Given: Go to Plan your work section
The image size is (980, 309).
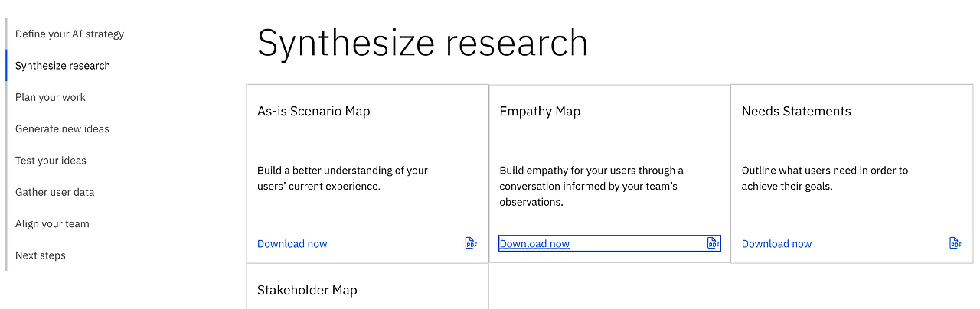Looking at the screenshot, I should [x=51, y=97].
